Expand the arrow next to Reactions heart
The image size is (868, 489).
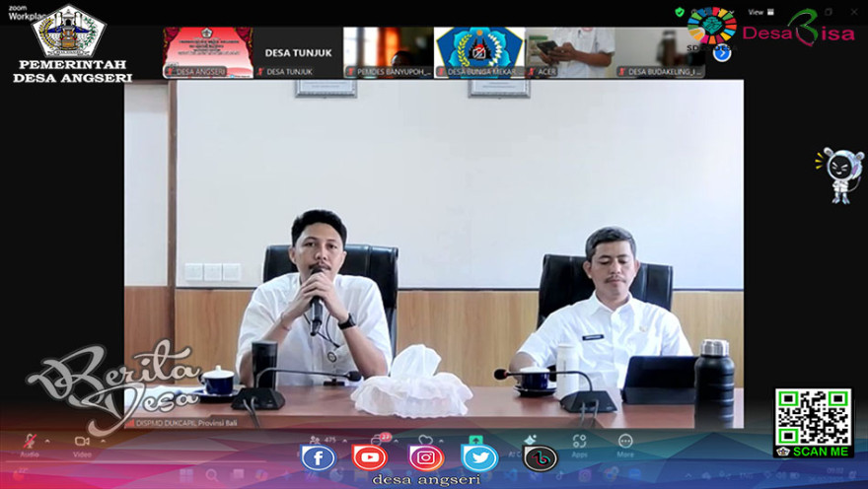441,441
